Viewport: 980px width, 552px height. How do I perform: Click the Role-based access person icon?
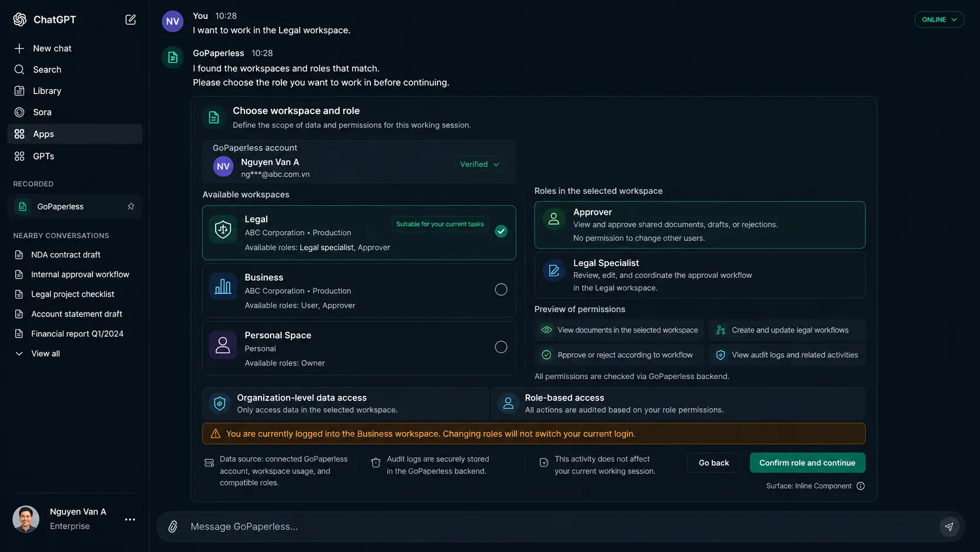coord(508,404)
